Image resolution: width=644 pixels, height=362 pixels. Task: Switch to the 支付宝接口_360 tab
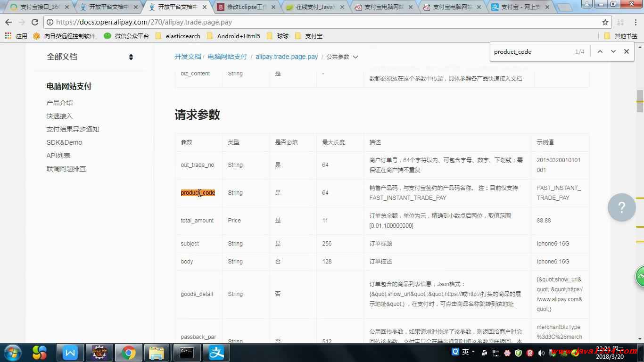(x=40, y=7)
